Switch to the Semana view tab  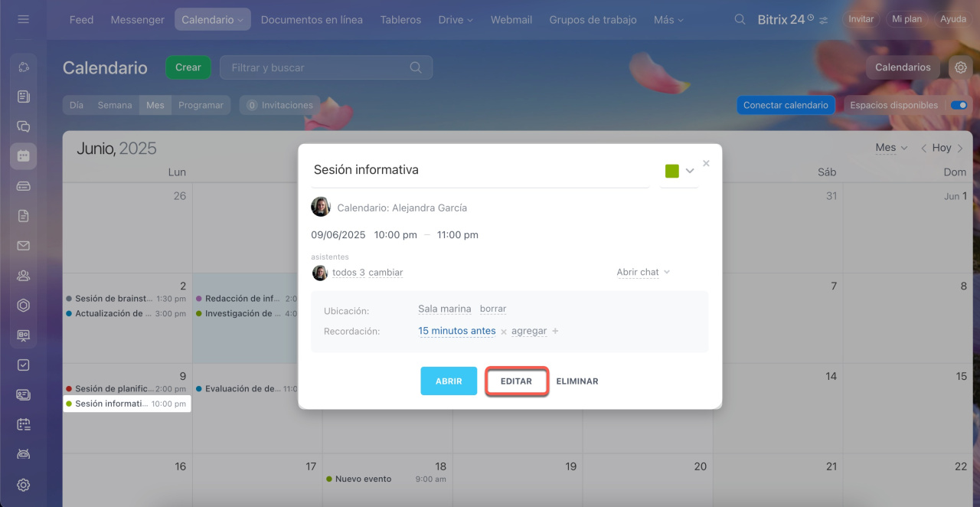[115, 105]
